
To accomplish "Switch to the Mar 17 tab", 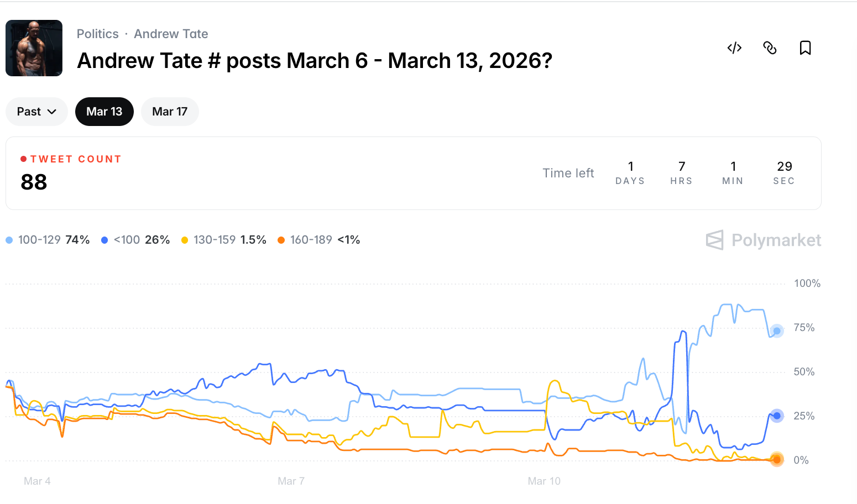I will 170,112.
